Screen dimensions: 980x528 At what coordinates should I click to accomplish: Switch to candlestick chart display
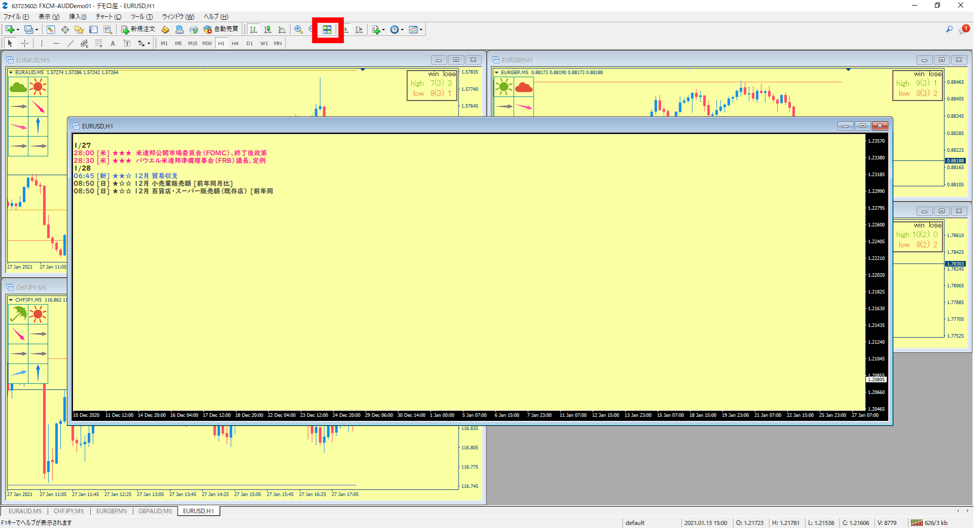[x=267, y=29]
